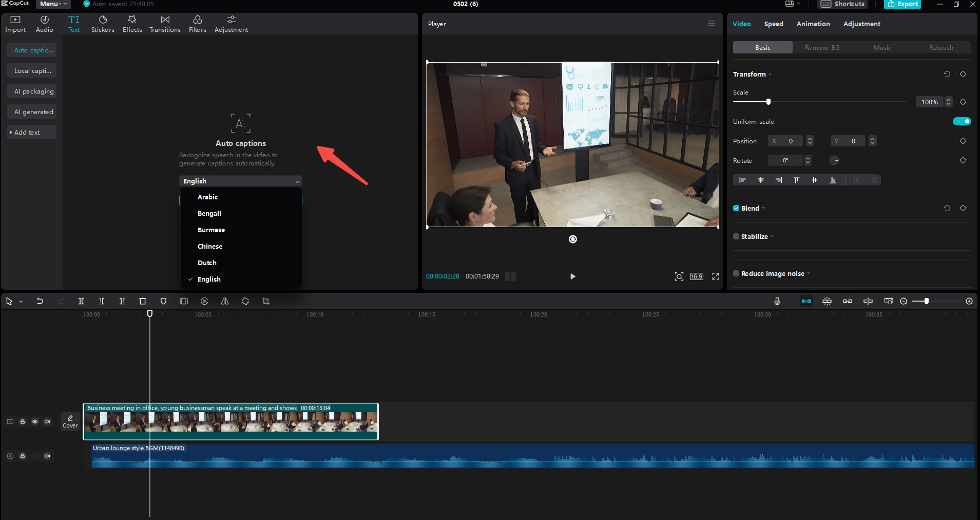This screenshot has height=520, width=980.
Task: Open the Transitions panel
Action: tap(164, 23)
